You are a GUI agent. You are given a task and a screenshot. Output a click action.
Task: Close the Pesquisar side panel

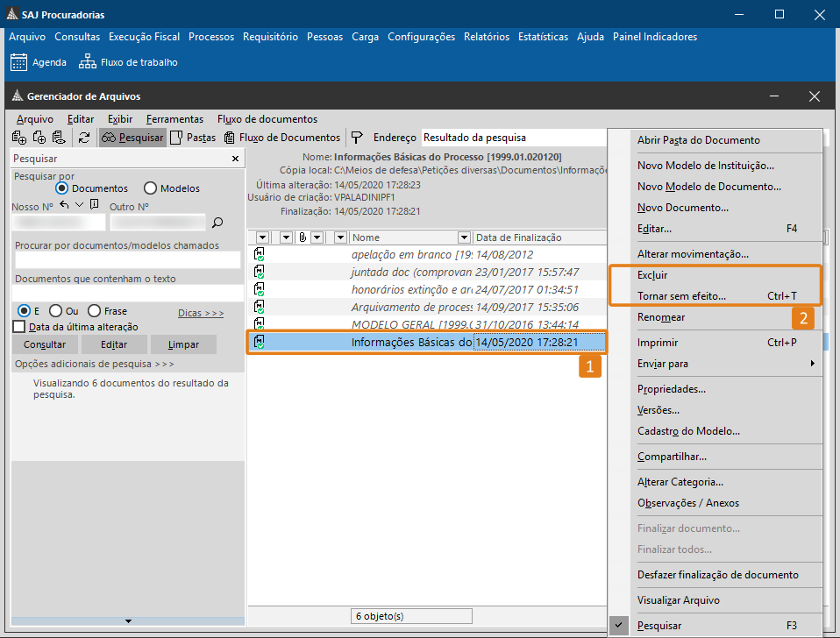[234, 159]
